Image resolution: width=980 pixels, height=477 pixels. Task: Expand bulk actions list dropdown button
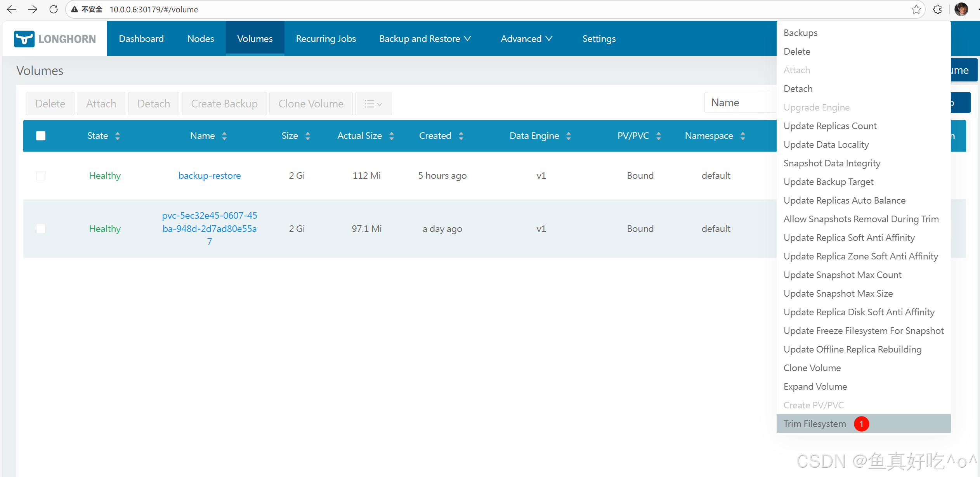click(373, 104)
